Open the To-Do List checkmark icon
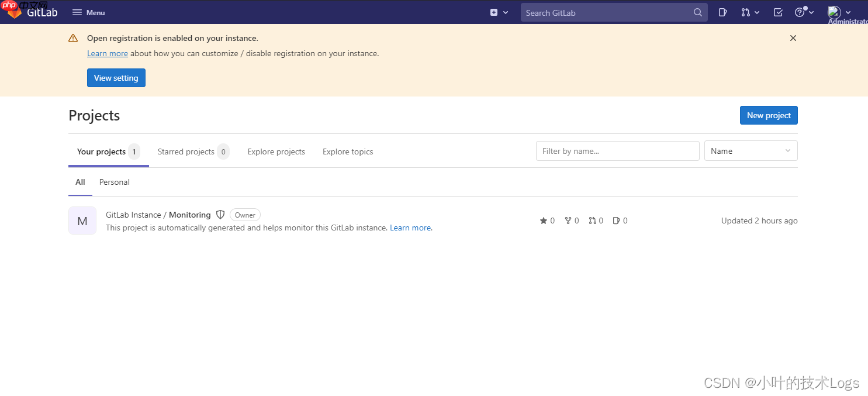Viewport: 868px width, 396px height. pos(777,12)
